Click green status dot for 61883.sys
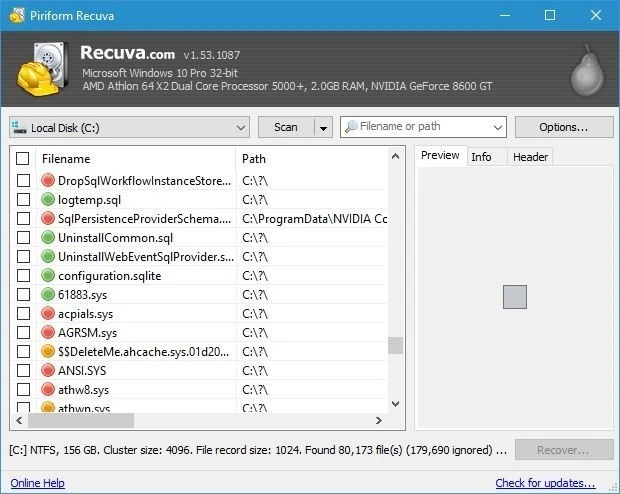 (48, 294)
